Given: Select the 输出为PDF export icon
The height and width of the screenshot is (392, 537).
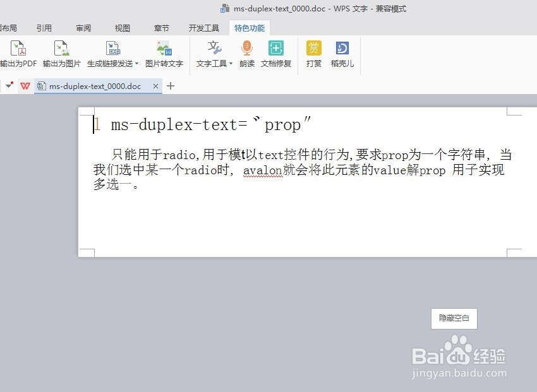Looking at the screenshot, I should point(19,49).
